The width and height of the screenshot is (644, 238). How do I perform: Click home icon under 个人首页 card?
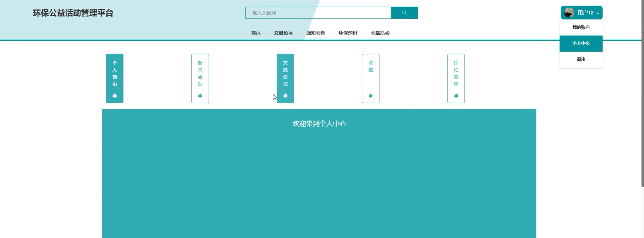coord(114,95)
